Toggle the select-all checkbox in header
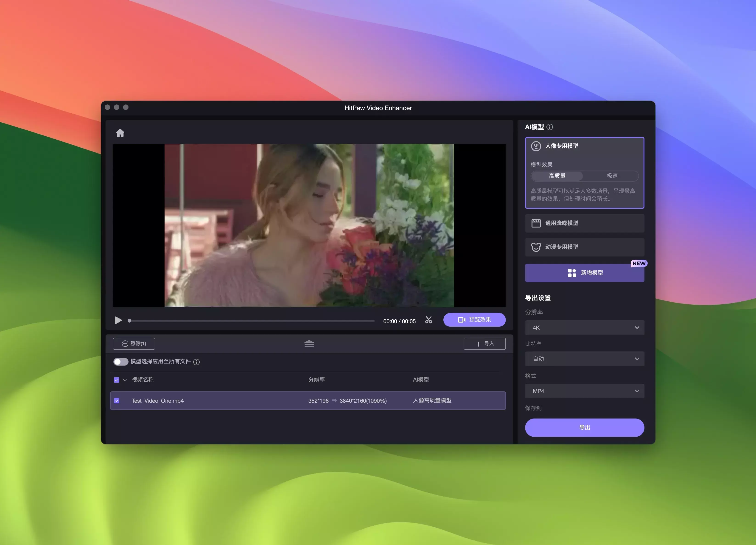 click(x=117, y=380)
